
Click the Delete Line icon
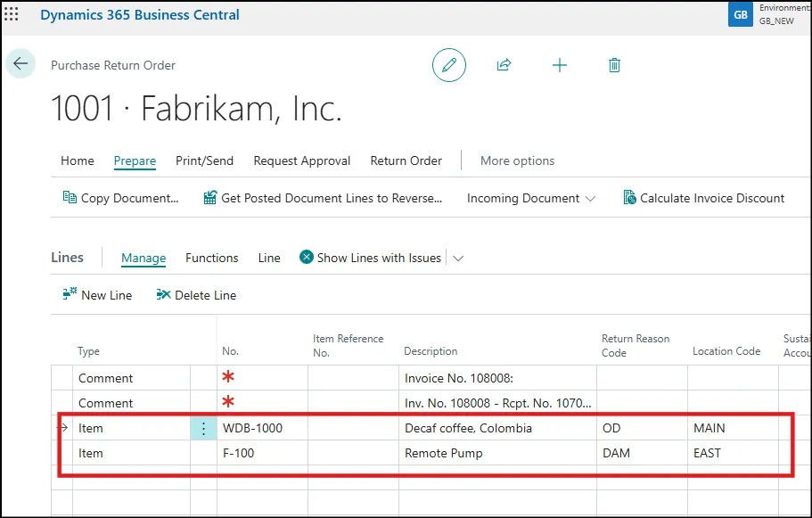(x=163, y=294)
